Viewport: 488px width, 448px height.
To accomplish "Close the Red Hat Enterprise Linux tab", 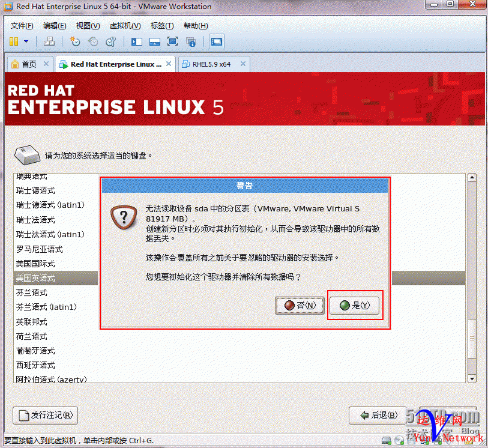I will coord(169,64).
